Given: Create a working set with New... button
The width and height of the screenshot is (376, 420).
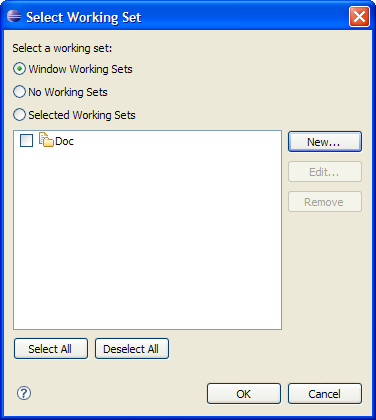Looking at the screenshot, I should [x=325, y=142].
